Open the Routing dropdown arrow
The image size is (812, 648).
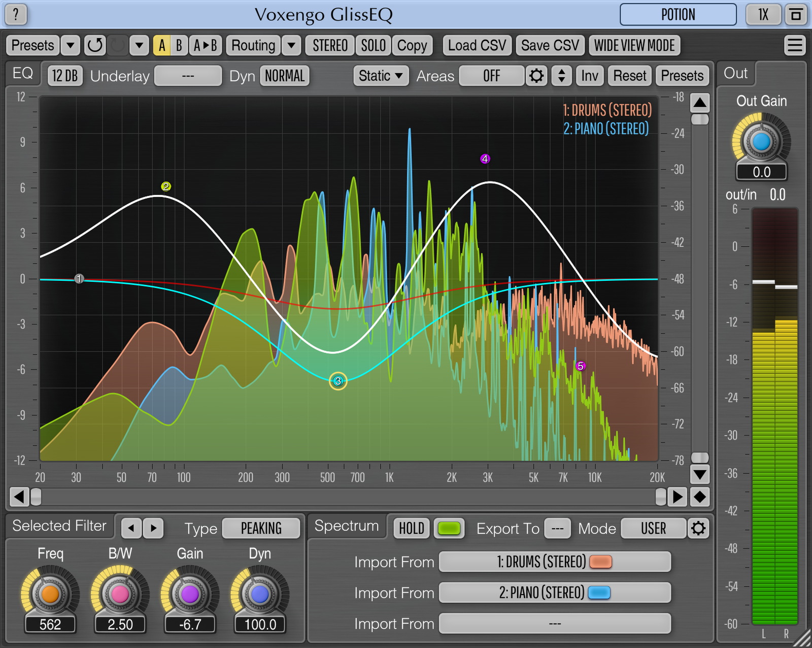(x=291, y=45)
